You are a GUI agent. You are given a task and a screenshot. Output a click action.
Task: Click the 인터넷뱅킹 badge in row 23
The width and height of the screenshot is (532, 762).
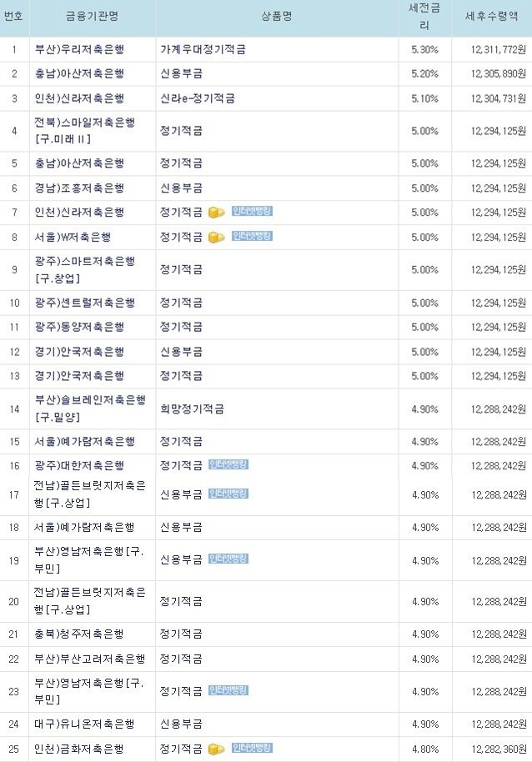(228, 690)
